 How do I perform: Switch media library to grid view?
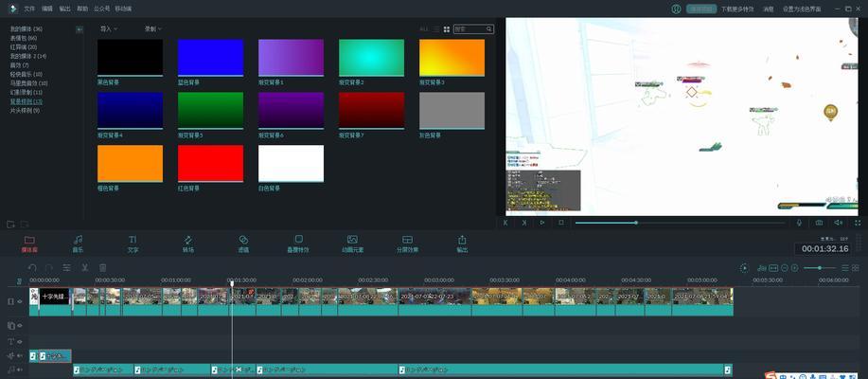[x=447, y=29]
